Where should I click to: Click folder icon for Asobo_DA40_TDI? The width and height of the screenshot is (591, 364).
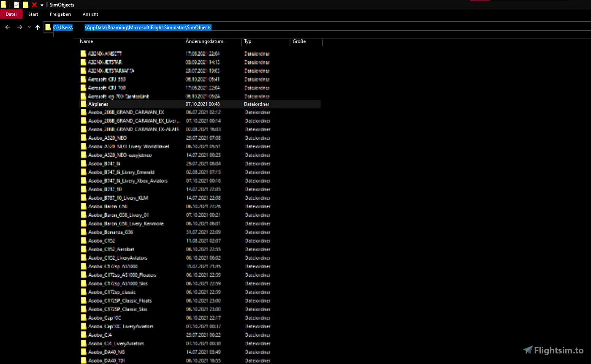84,361
